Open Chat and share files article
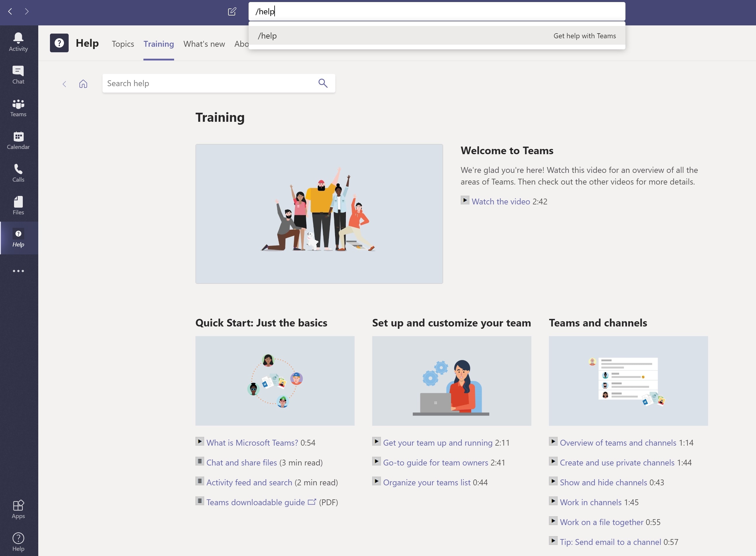Viewport: 756px width, 556px height. pos(242,463)
